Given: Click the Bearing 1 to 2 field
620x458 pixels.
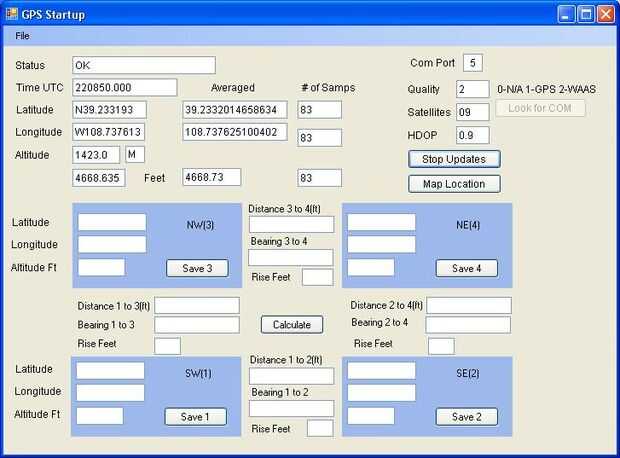Looking at the screenshot, I should tap(291, 409).
